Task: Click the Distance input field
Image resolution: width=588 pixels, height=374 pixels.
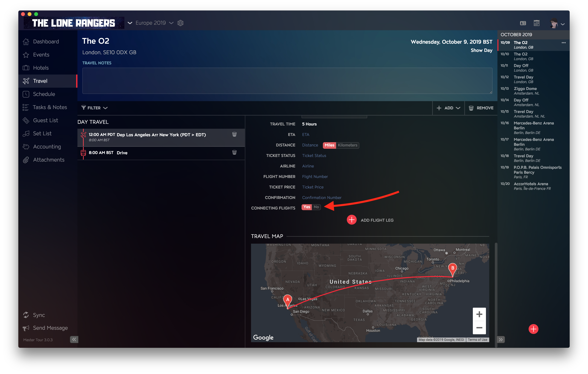Action: click(310, 145)
